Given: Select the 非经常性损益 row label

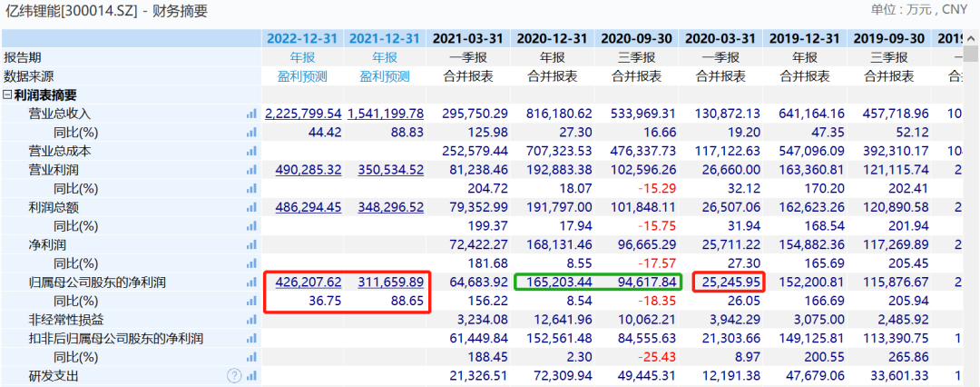Looking at the screenshot, I should coord(65,320).
